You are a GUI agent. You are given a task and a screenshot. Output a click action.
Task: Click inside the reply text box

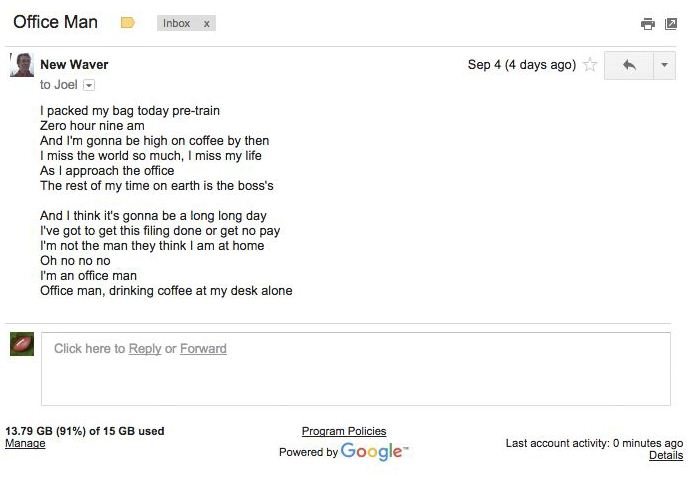click(355, 369)
